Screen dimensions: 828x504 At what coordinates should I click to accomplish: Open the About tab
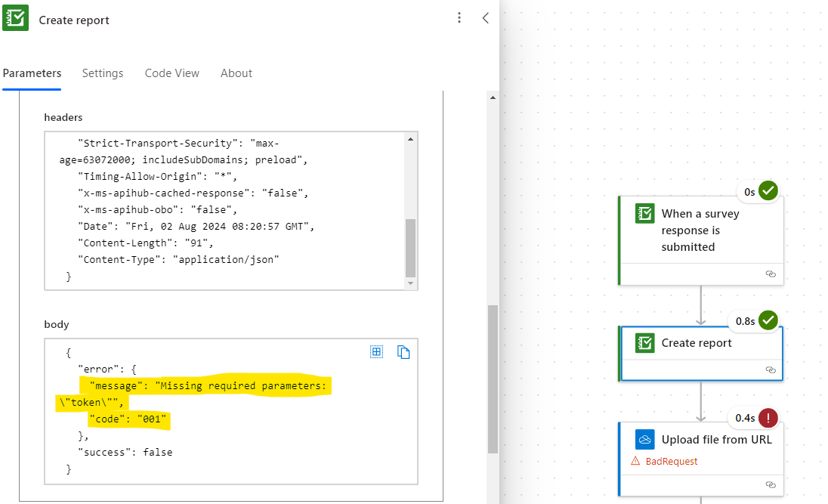pos(236,73)
